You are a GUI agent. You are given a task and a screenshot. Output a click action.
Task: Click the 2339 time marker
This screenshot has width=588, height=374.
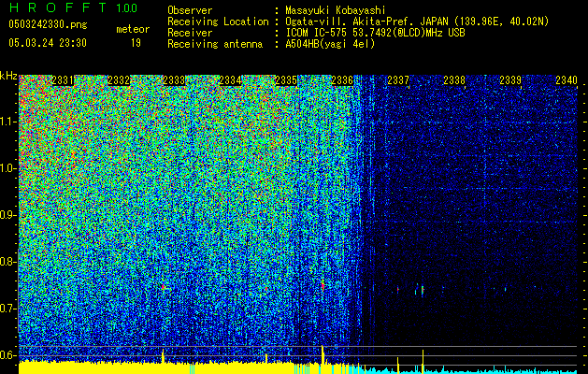pyautogui.click(x=510, y=80)
